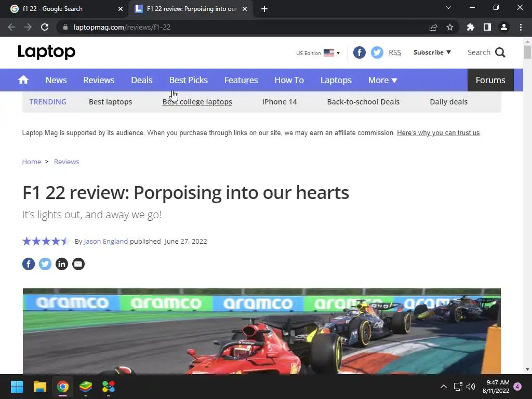The width and height of the screenshot is (532, 399).
Task: Open Laptop Mag Twitter page in header
Action: click(x=377, y=52)
